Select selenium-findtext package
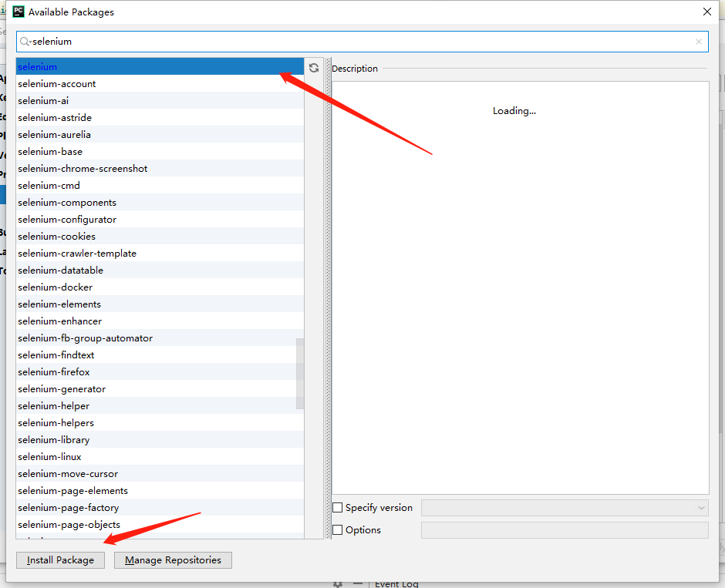The image size is (725, 588). pos(160,354)
